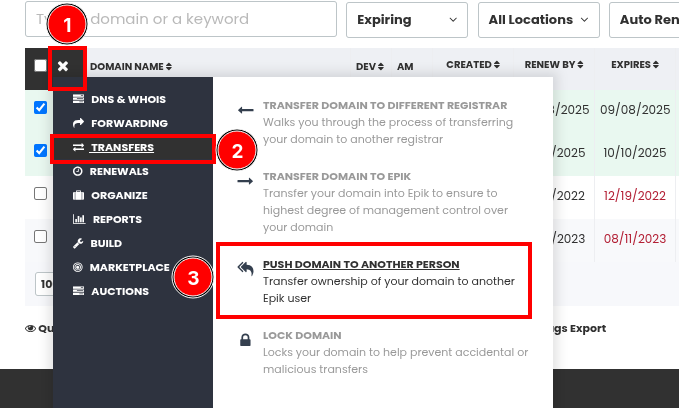The width and height of the screenshot is (679, 408).
Task: Uncheck the first checked domain row
Action: [x=40, y=107]
